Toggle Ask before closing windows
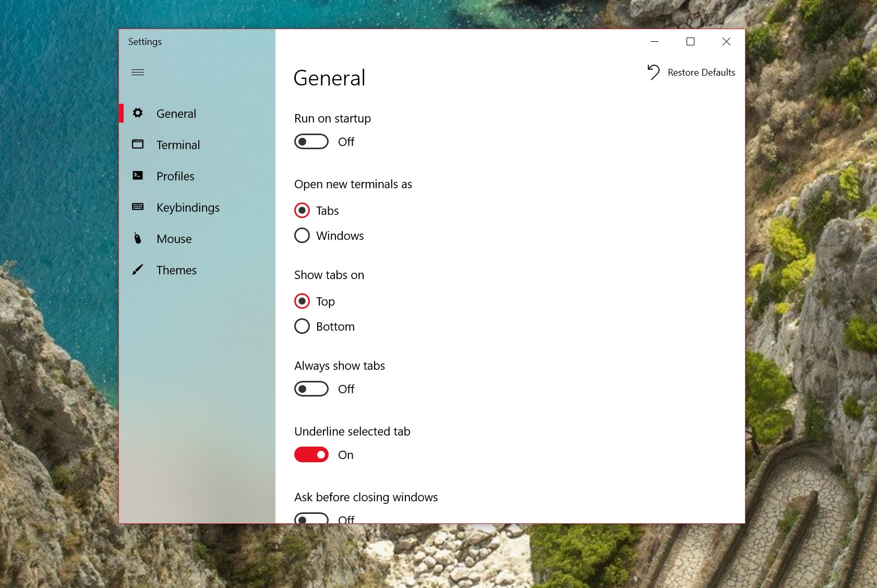877x588 pixels. [311, 519]
